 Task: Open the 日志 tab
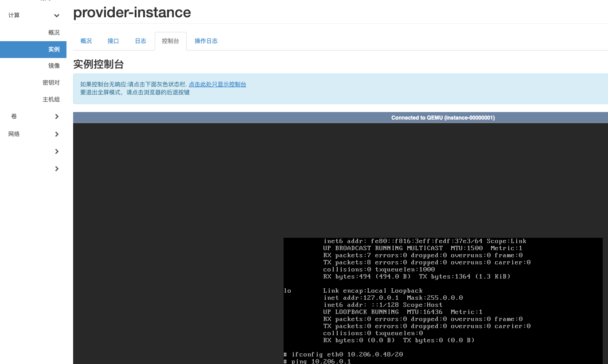140,41
